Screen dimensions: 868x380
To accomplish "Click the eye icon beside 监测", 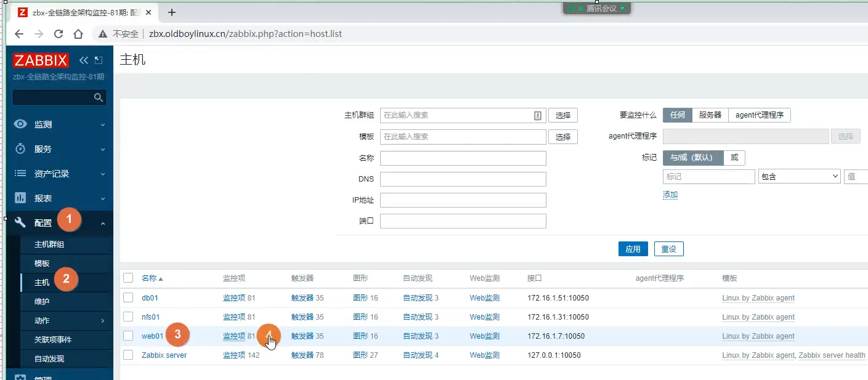I will pos(21,124).
